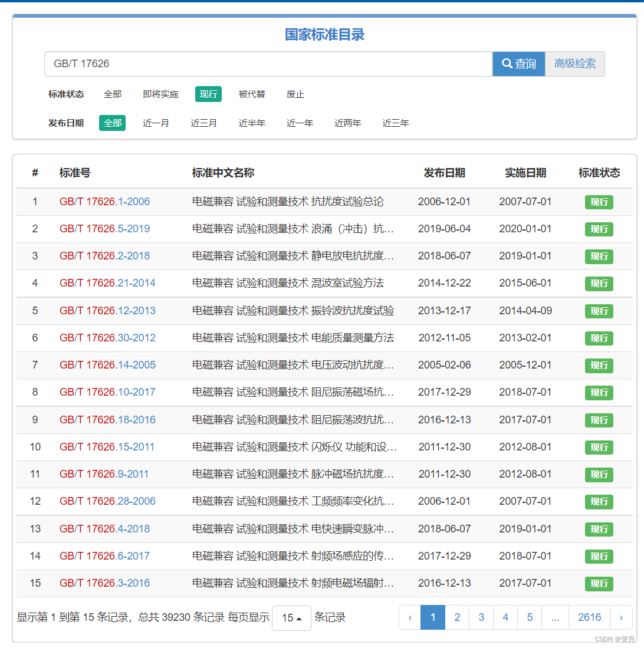
Task: Go to next page with › arrow
Action: (x=621, y=617)
